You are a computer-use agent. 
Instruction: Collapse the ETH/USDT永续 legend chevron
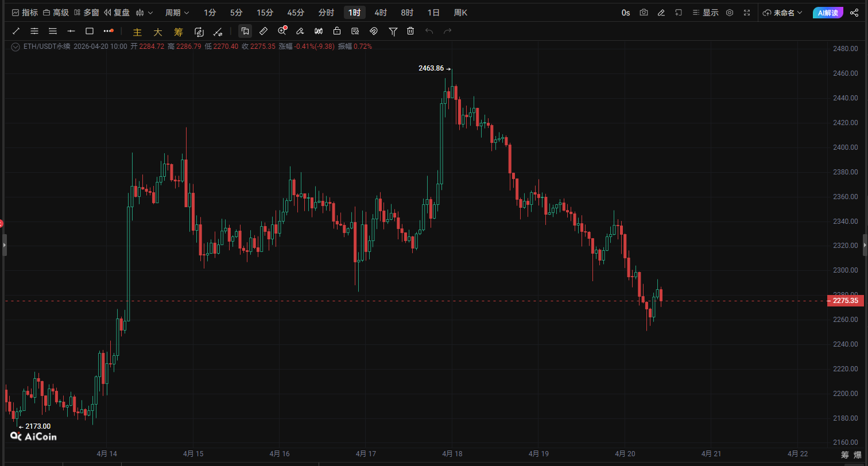coord(15,46)
